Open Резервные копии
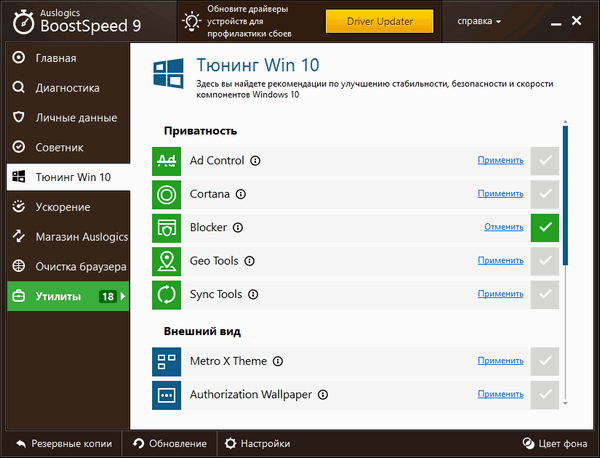The width and height of the screenshot is (600, 458). pyautogui.click(x=64, y=444)
